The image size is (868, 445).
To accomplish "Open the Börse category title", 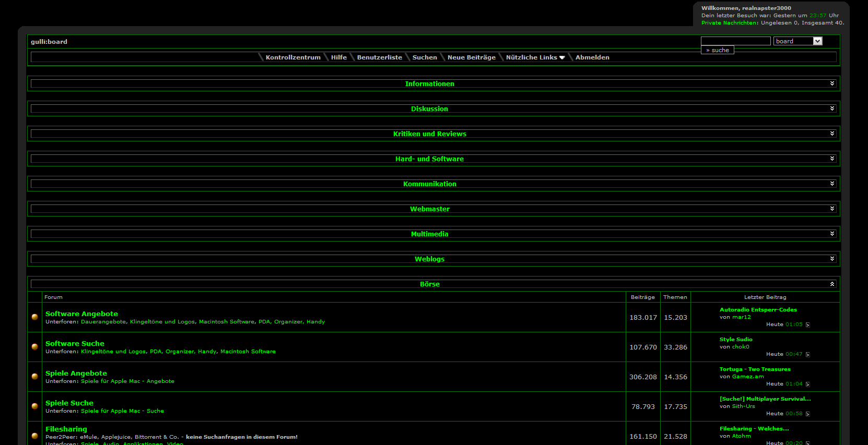I will 430,284.
